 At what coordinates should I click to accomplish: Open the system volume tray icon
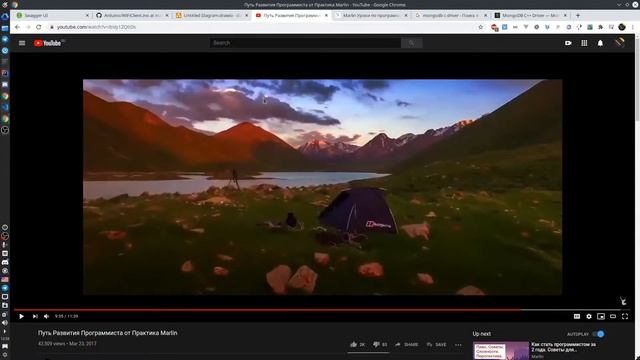tap(5, 322)
